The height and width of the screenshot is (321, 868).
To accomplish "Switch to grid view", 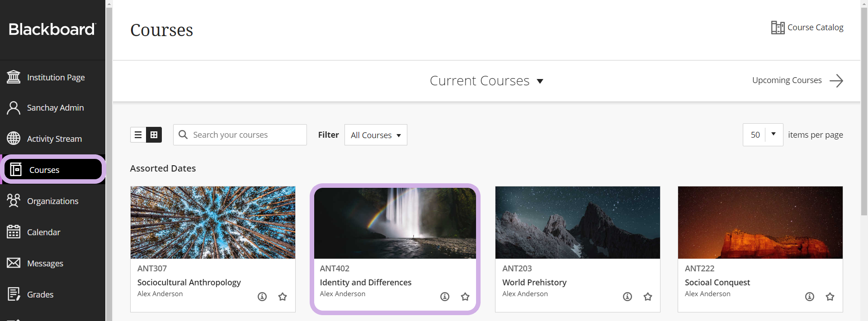I will click(x=154, y=135).
